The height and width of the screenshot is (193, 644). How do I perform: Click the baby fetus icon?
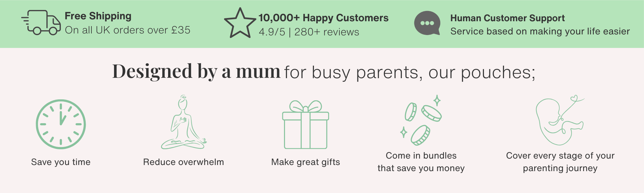(559, 120)
